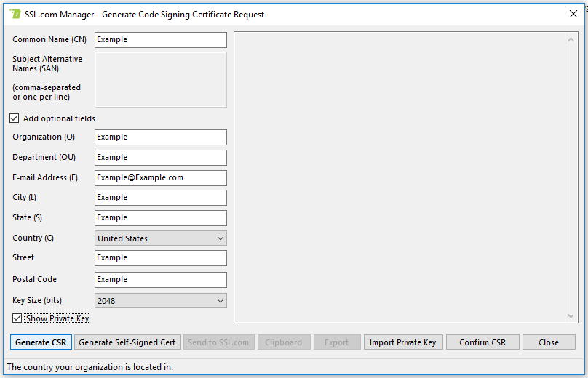This screenshot has width=588, height=378.
Task: Click the Import Private Key button
Action: point(402,342)
